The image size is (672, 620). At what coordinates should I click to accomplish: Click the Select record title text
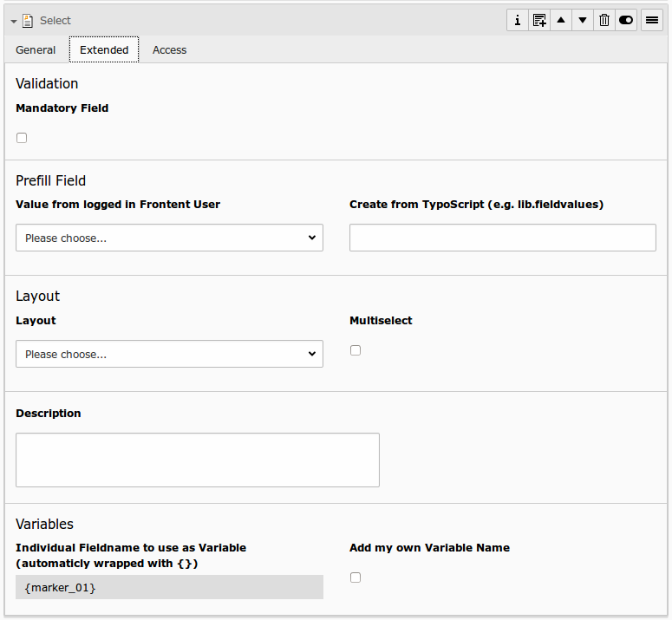click(55, 21)
